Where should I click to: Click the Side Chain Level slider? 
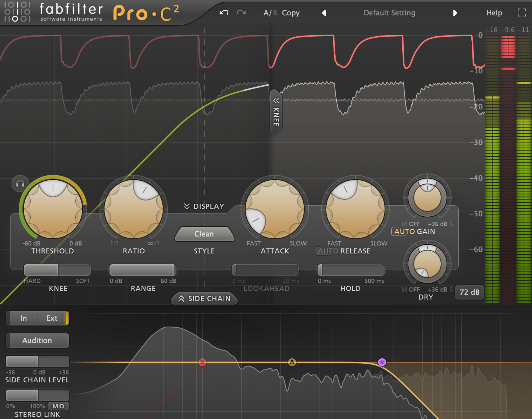click(37, 361)
